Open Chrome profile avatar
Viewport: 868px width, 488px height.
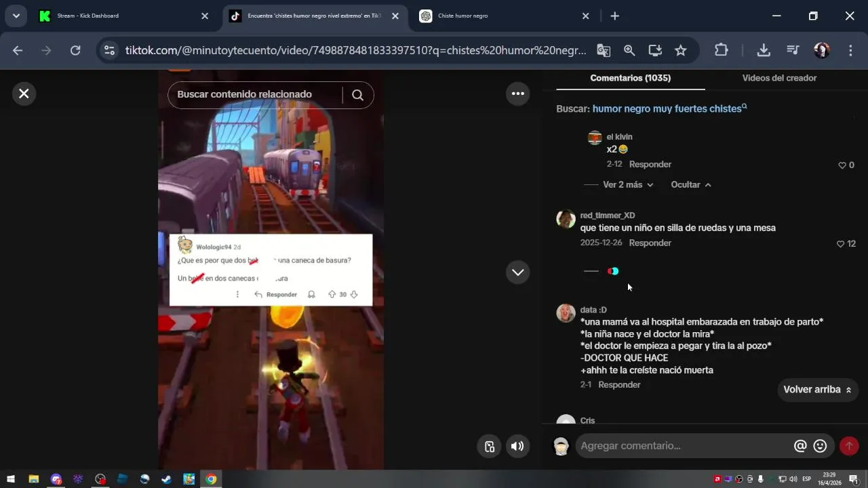[822, 50]
